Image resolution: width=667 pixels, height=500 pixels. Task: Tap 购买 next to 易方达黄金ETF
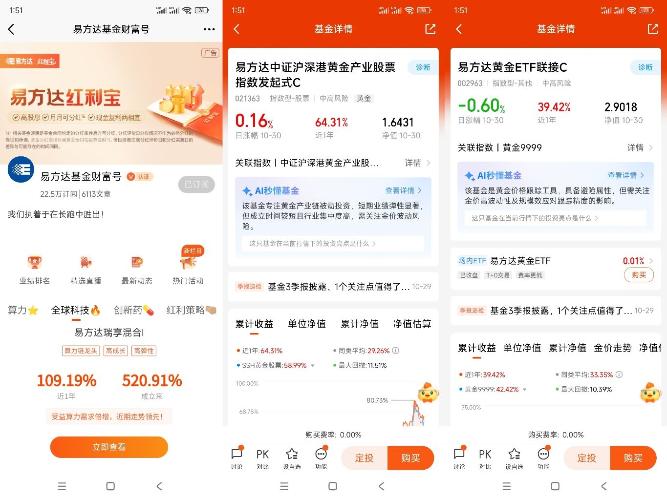[x=638, y=275]
